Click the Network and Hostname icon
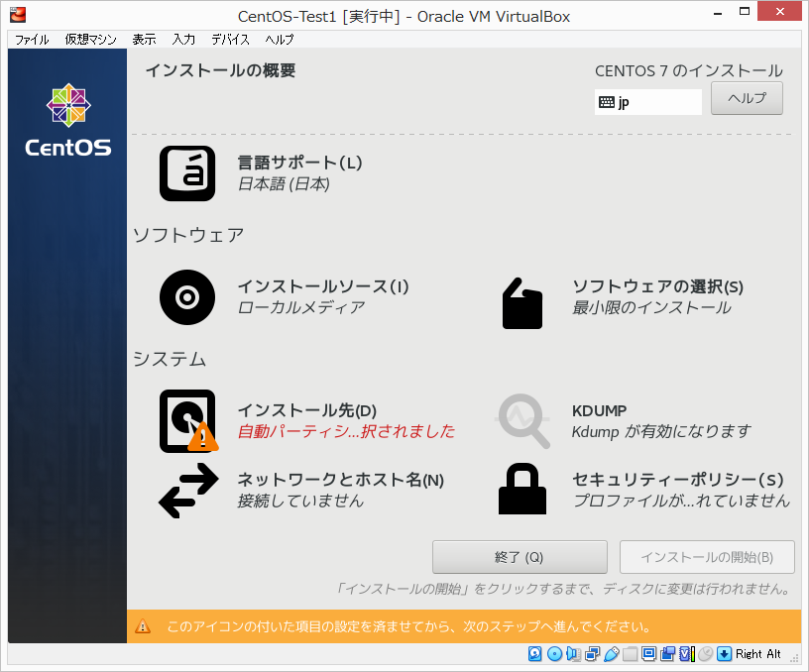The image size is (809, 672). [x=186, y=489]
